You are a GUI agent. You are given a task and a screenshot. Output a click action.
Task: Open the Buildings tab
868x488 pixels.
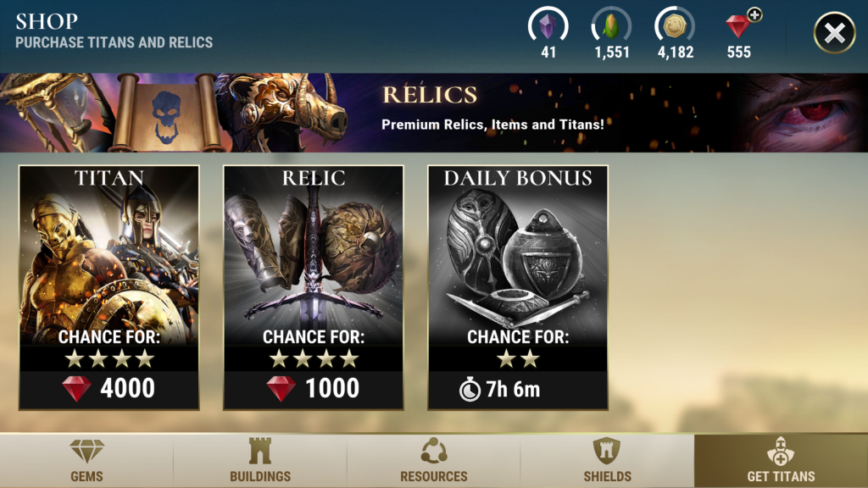click(260, 460)
